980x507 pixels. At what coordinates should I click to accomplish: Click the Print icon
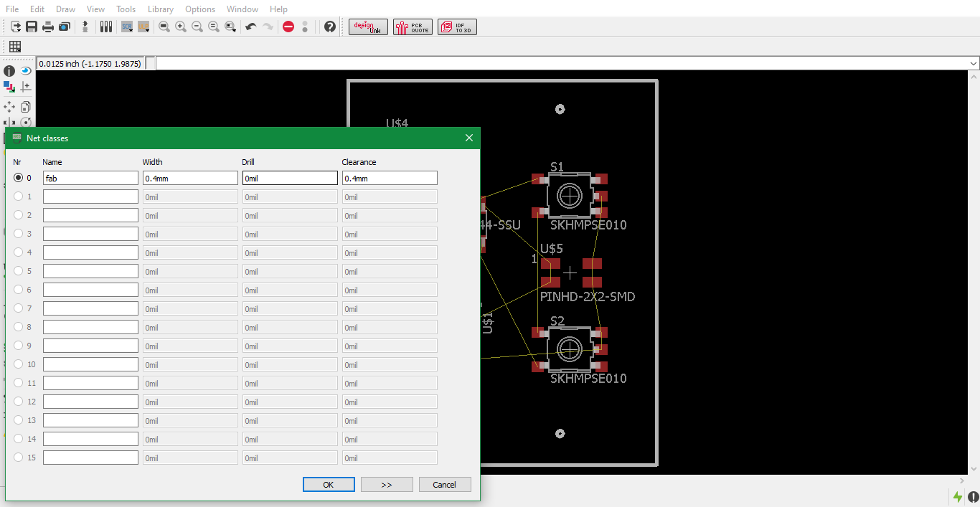click(x=48, y=27)
